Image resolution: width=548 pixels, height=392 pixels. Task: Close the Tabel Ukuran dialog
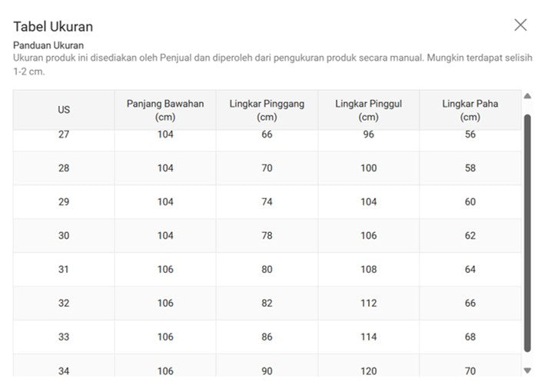(x=520, y=25)
